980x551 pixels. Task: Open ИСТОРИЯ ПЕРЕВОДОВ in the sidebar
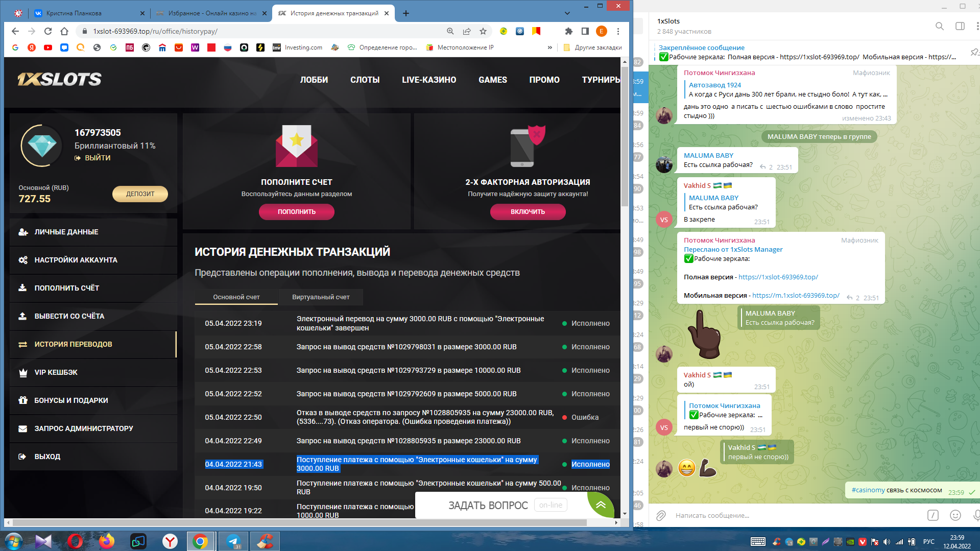[93, 344]
